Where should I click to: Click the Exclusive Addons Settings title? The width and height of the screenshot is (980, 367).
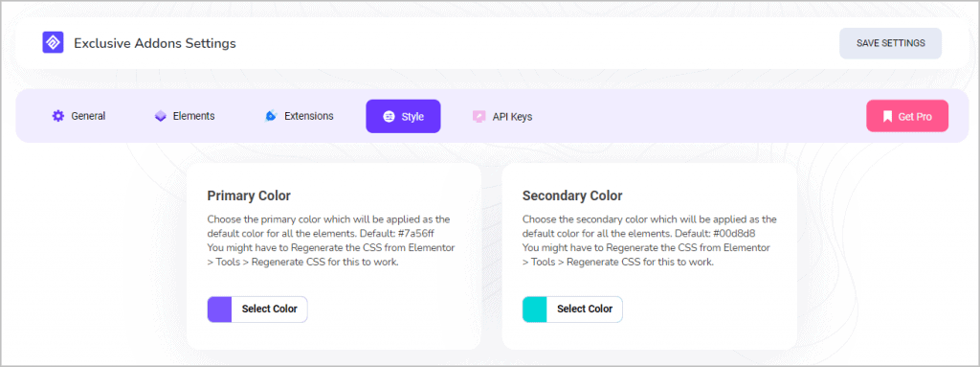coord(155,43)
